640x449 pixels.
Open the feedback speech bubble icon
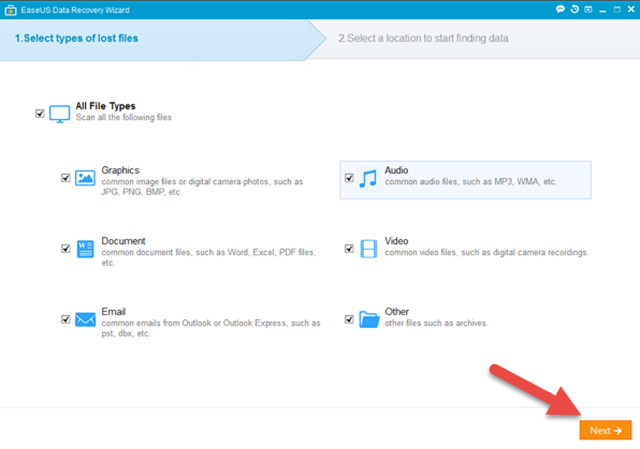(x=560, y=9)
